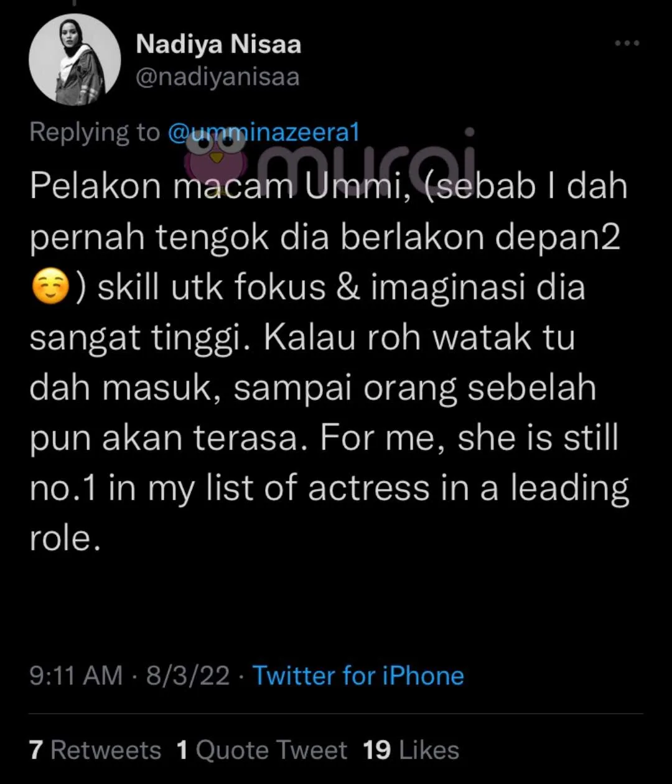
Task: Open the @umminazeera1 mention link
Action: click(x=264, y=133)
